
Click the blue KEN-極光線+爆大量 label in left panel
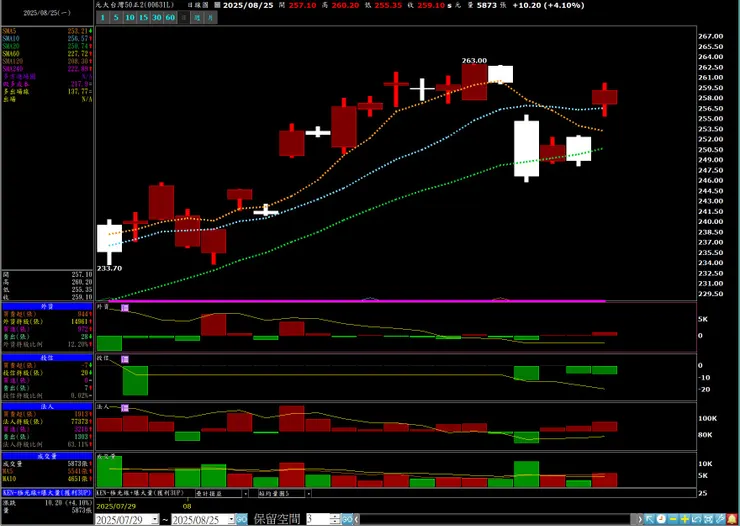[47, 492]
